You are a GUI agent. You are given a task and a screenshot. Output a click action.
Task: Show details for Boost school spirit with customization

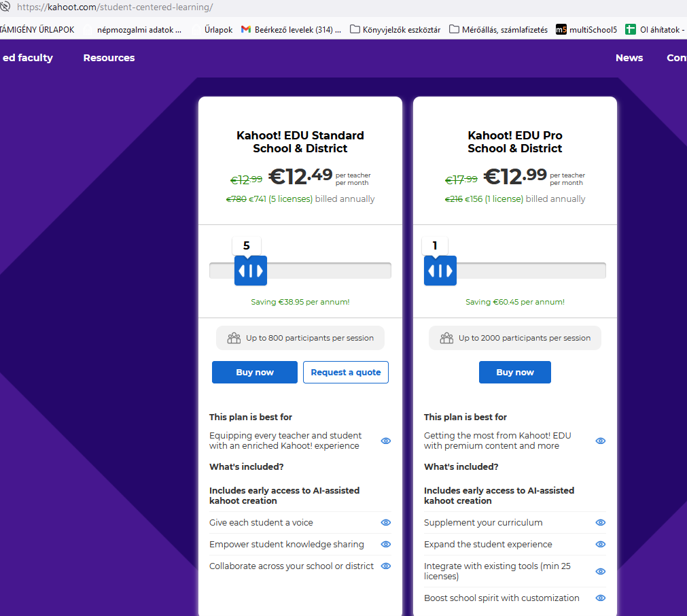coord(601,598)
